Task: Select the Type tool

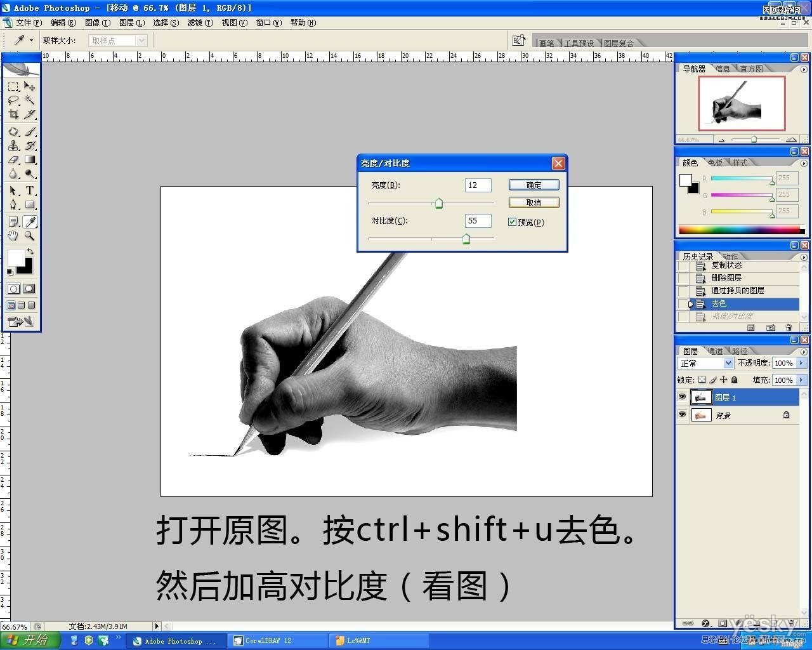Action: [30, 190]
